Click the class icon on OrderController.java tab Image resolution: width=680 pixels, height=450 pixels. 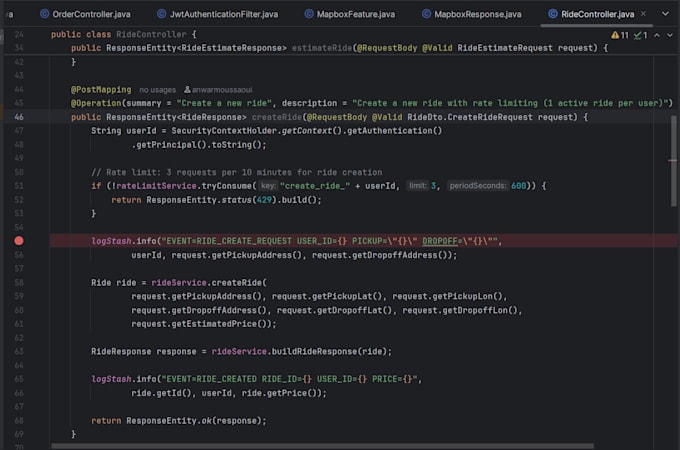coord(44,14)
